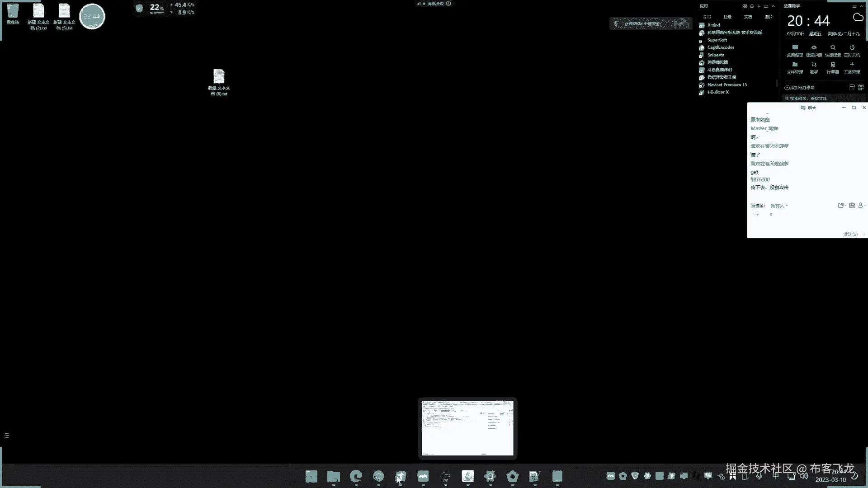Launch Navicat Premium 15 from list

click(x=726, y=84)
